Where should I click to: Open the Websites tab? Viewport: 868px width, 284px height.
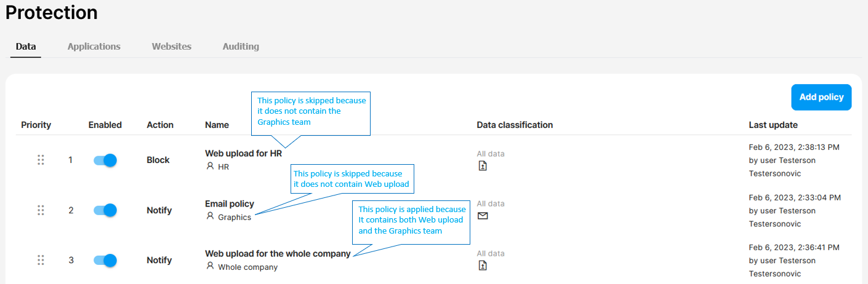172,47
